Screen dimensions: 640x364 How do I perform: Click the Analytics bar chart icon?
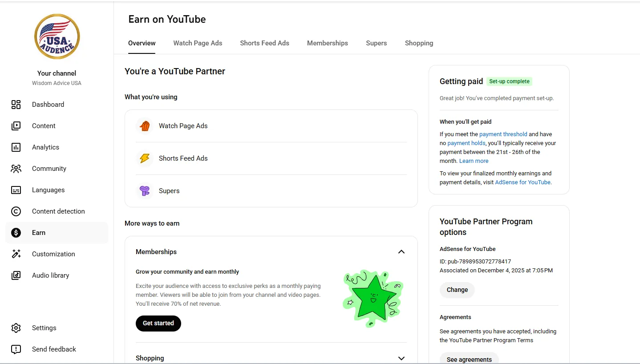(16, 147)
